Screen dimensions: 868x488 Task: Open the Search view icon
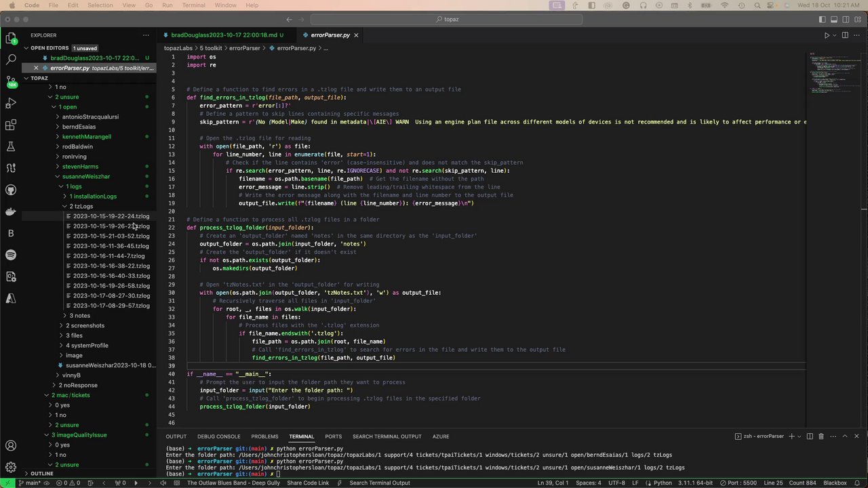click(11, 60)
